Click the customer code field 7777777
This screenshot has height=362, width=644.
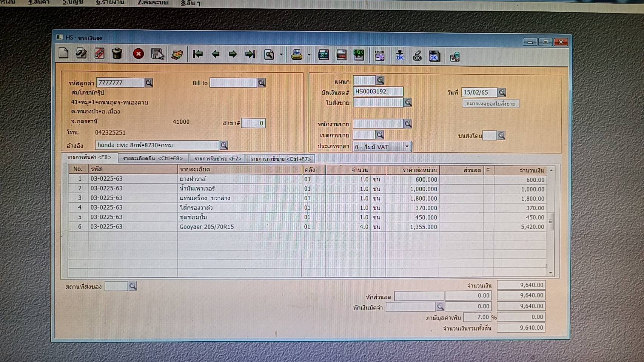tap(120, 83)
